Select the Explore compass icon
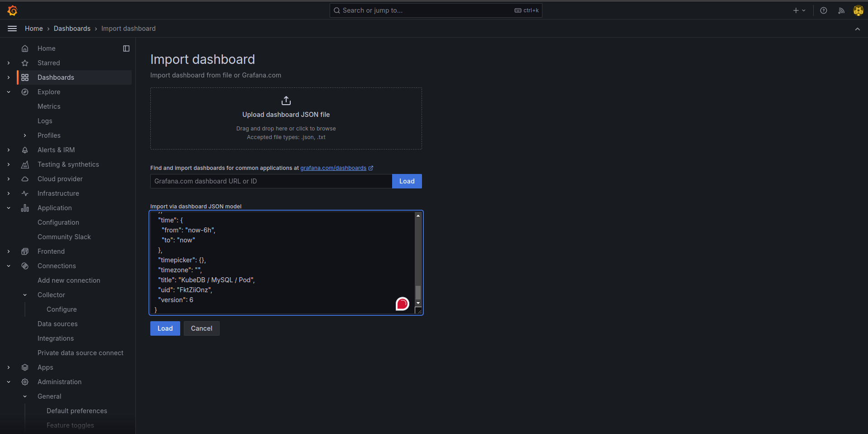 (x=25, y=92)
